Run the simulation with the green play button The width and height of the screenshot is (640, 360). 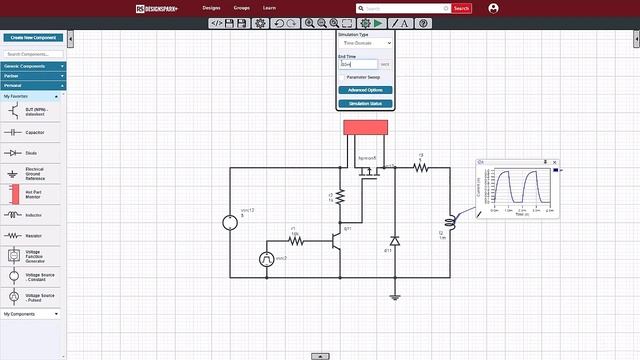[x=378, y=23]
